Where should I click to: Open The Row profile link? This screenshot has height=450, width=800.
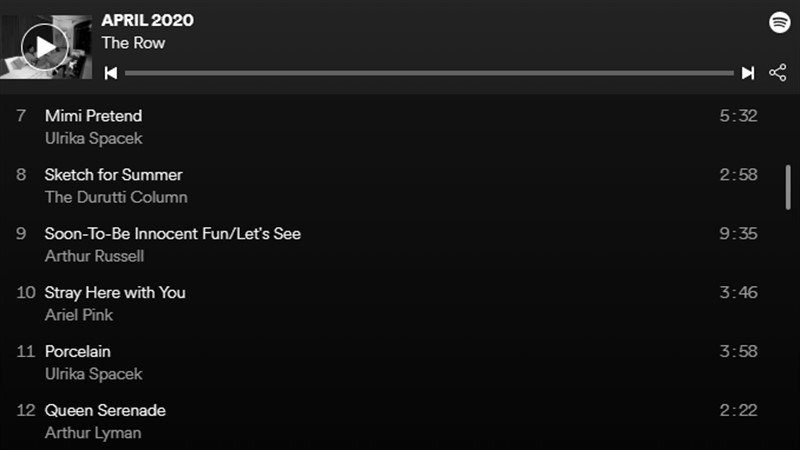[x=133, y=43]
